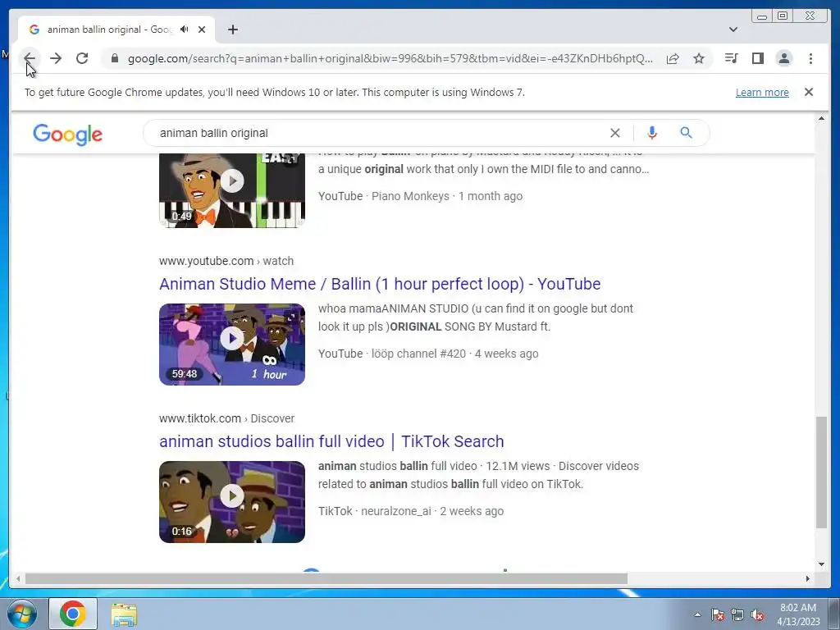The height and width of the screenshot is (630, 840).
Task: Dismiss the Chrome updates info bar
Action: point(809,92)
